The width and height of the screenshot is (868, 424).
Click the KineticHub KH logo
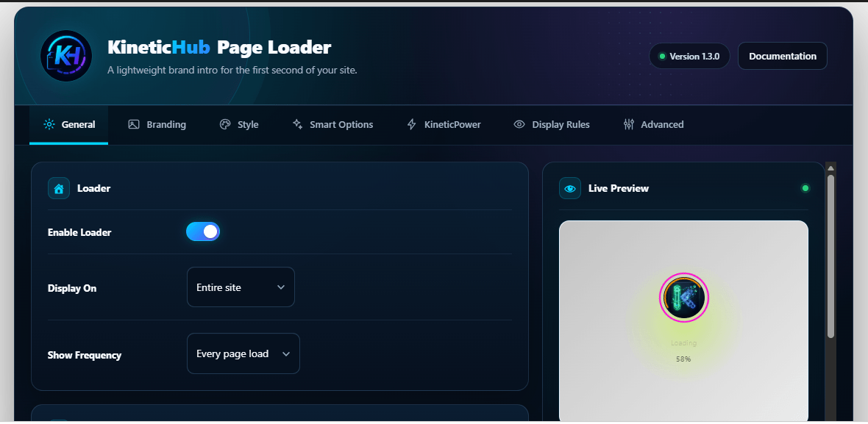(x=66, y=56)
